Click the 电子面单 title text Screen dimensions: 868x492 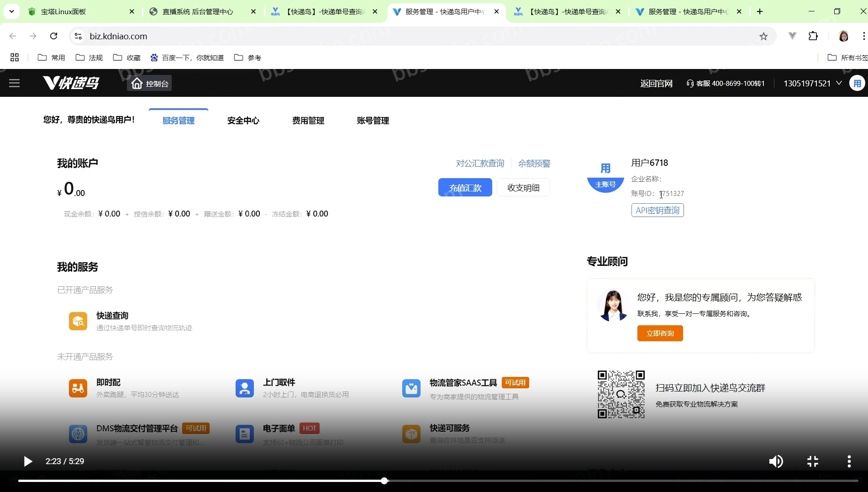pos(279,429)
